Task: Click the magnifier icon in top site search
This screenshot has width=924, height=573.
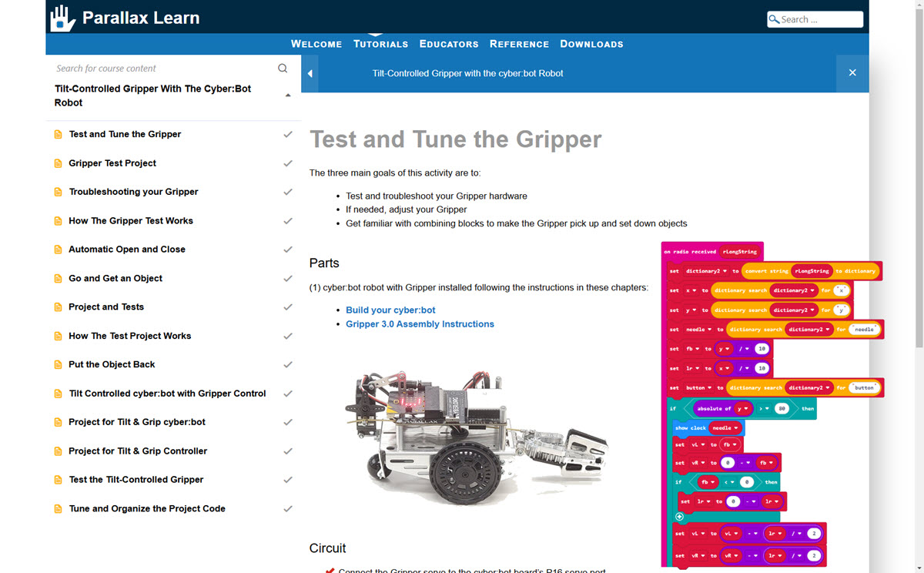Action: point(774,19)
